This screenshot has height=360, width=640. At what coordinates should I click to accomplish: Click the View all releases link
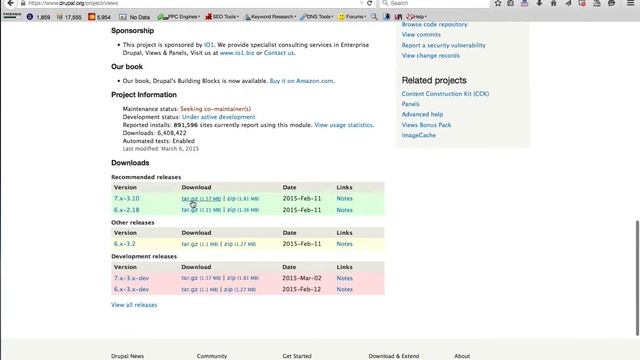134,305
